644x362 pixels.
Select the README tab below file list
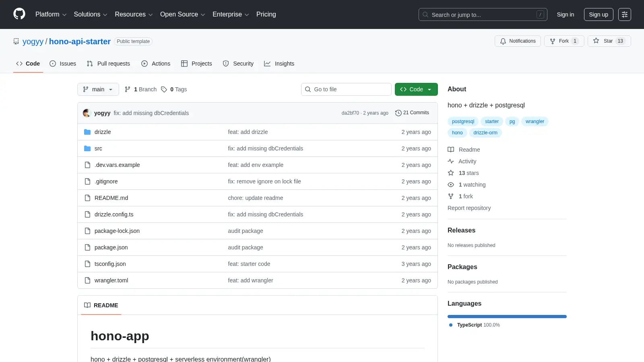[101, 305]
